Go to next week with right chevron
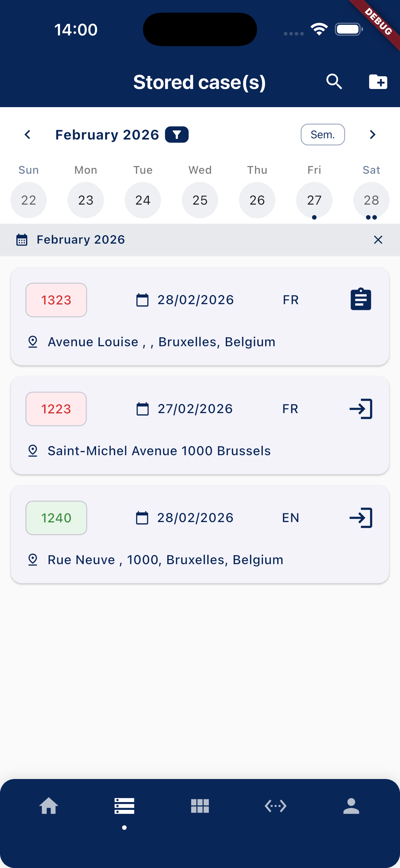 [x=372, y=135]
